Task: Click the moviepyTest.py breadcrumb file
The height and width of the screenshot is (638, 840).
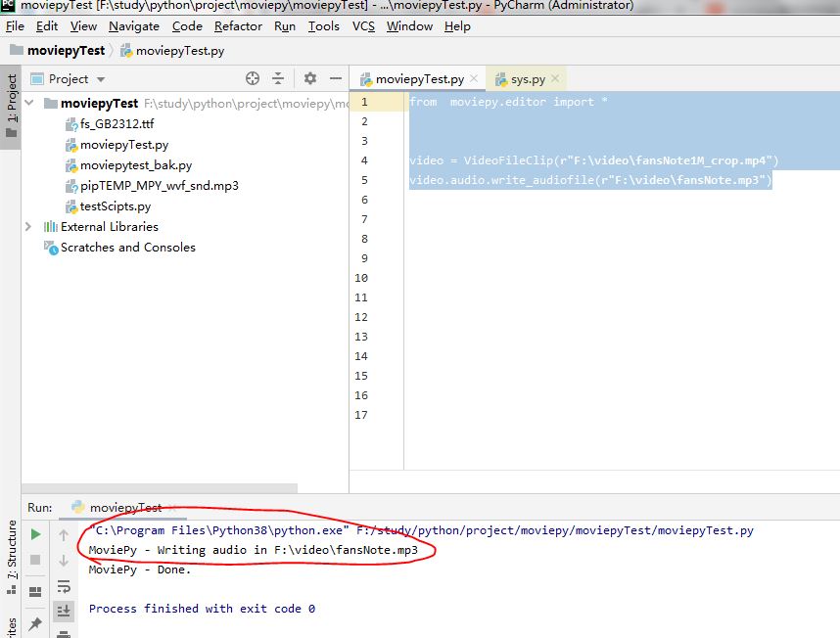Action: (x=172, y=51)
